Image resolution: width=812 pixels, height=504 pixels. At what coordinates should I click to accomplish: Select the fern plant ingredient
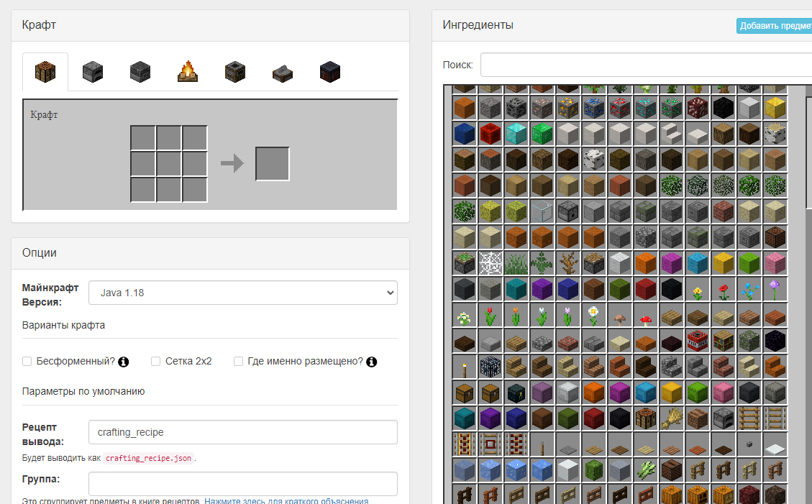pos(542,263)
